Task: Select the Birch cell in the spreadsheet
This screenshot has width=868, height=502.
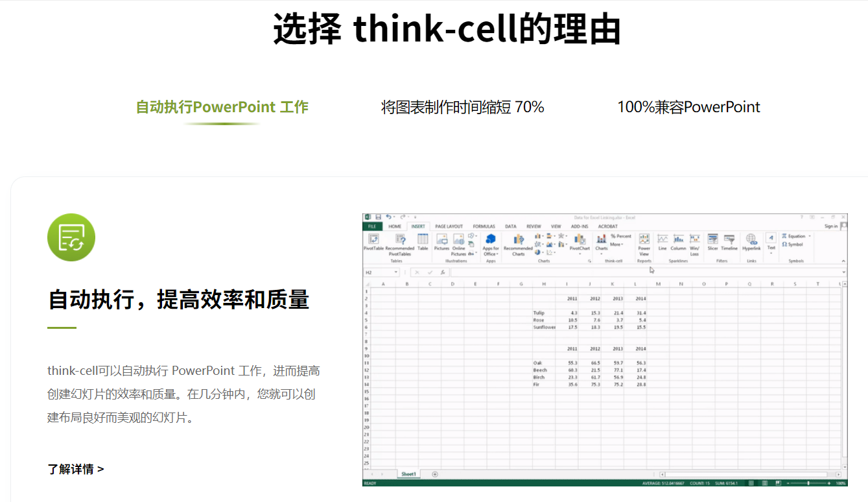Action: point(544,377)
